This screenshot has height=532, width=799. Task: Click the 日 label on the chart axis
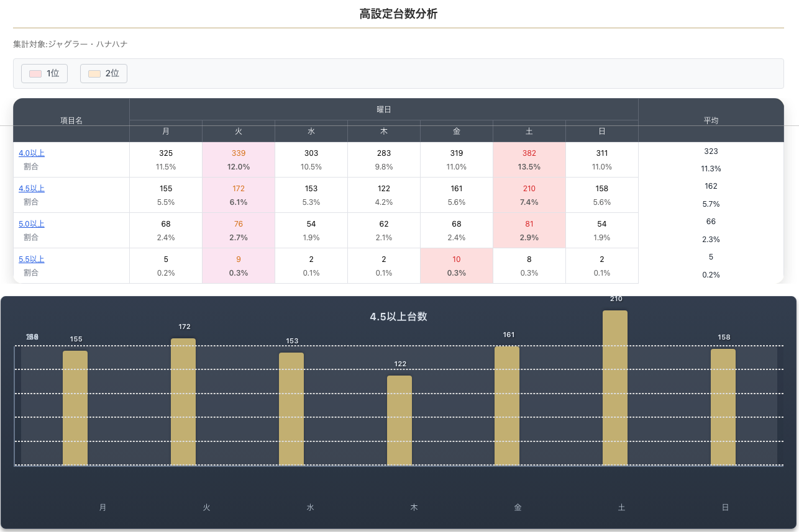coord(725,507)
